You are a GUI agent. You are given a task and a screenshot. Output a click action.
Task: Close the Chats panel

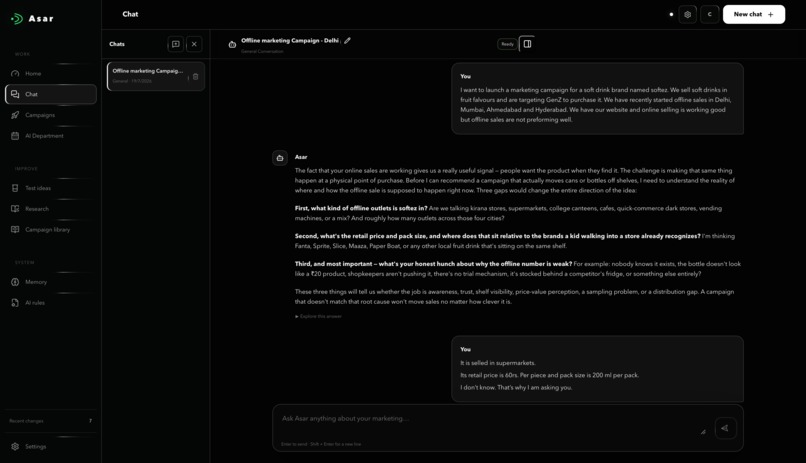(x=194, y=44)
